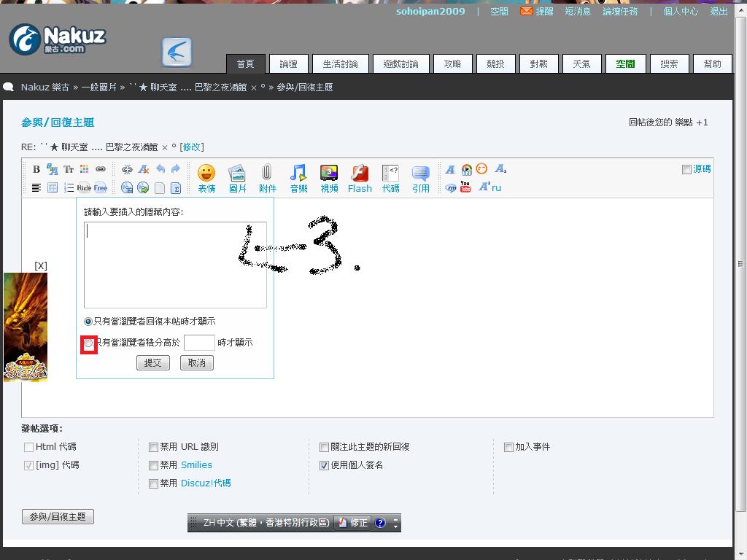Screen dimensions: 747x560
Task: Open the text color grid palette
Action: tap(85, 169)
